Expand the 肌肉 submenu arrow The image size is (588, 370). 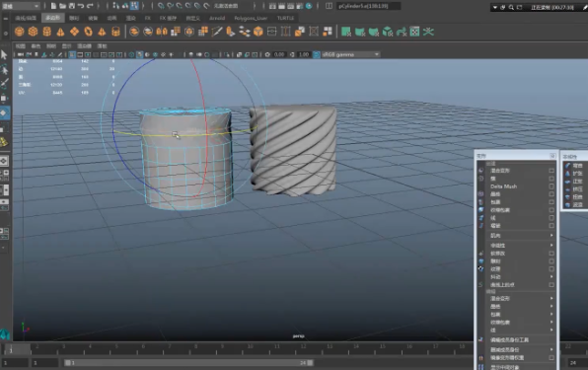(x=551, y=236)
